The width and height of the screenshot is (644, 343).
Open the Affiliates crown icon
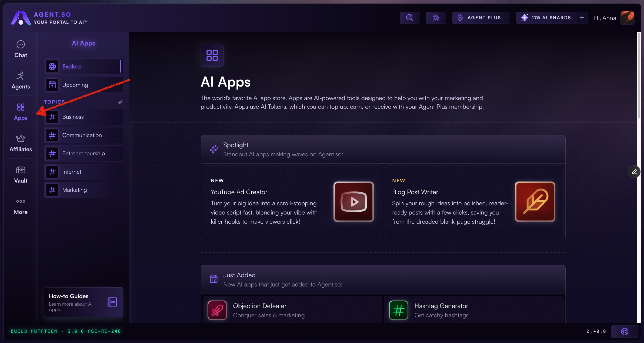21,138
